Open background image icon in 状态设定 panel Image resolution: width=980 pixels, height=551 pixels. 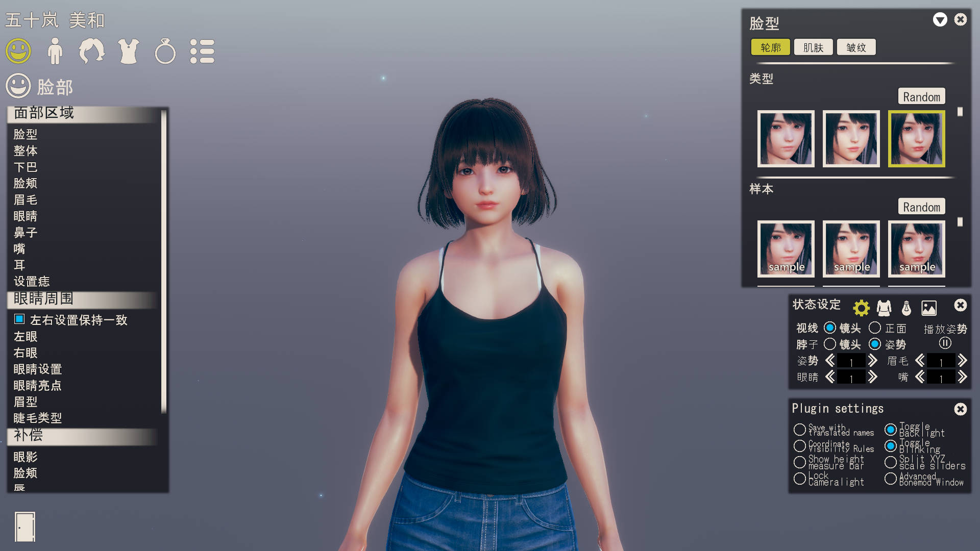click(928, 308)
